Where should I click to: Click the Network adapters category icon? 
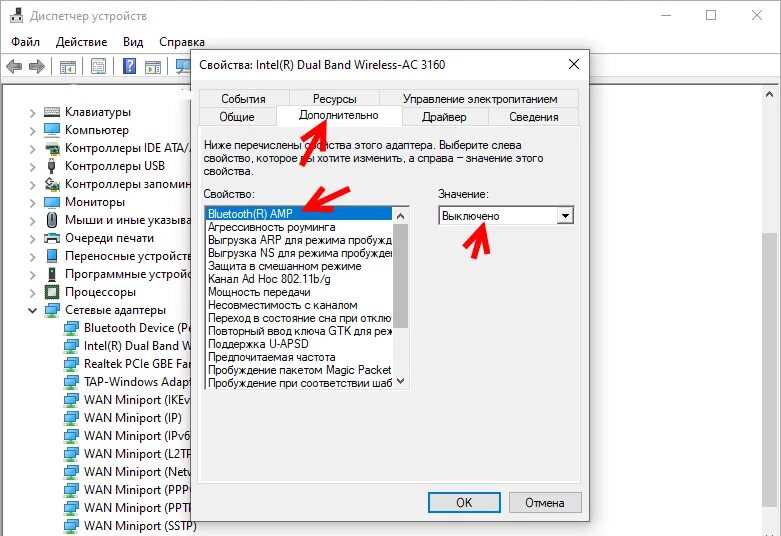pyautogui.click(x=52, y=310)
